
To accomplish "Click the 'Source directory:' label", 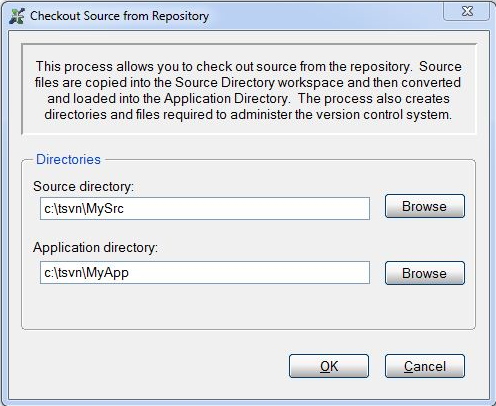I will (x=83, y=186).
